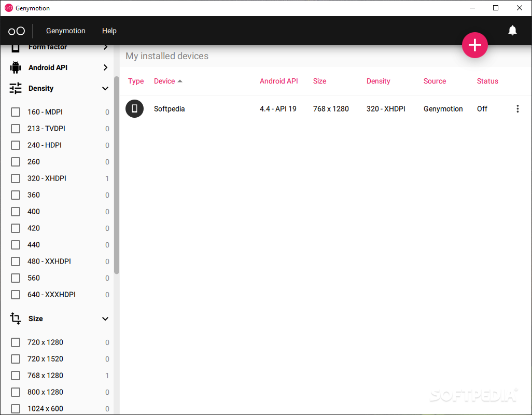Click the Android robot icon in sidebar
Viewport: 532px width, 415px height.
(x=15, y=67)
